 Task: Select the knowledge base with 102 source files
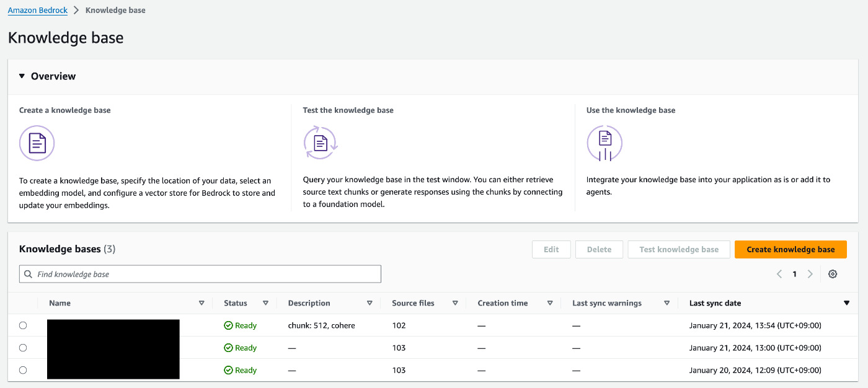tap(23, 325)
